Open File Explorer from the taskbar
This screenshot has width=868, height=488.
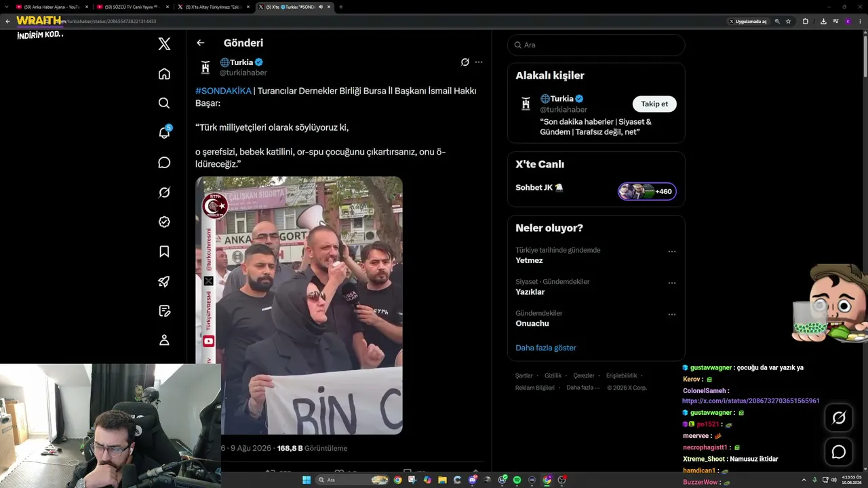click(x=442, y=480)
